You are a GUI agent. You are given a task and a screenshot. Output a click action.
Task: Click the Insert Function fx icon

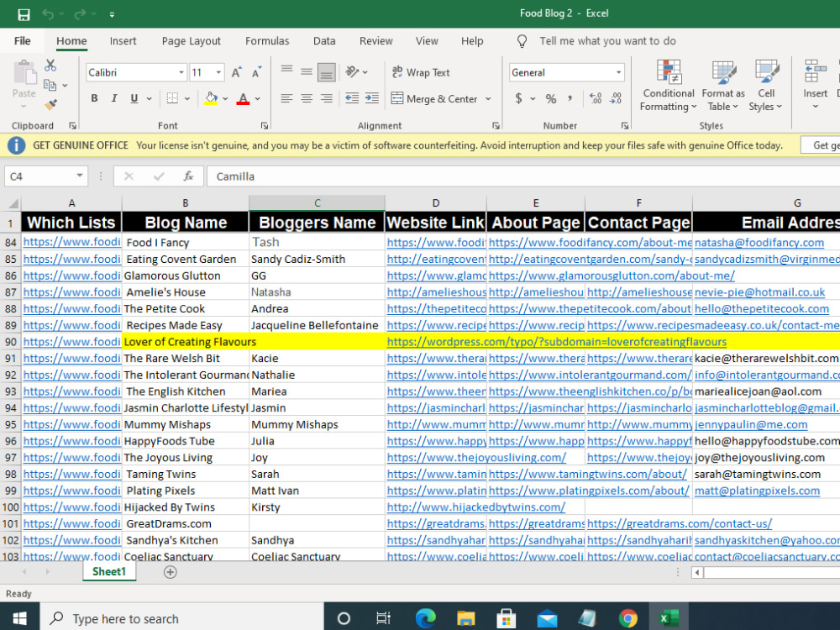(x=188, y=176)
